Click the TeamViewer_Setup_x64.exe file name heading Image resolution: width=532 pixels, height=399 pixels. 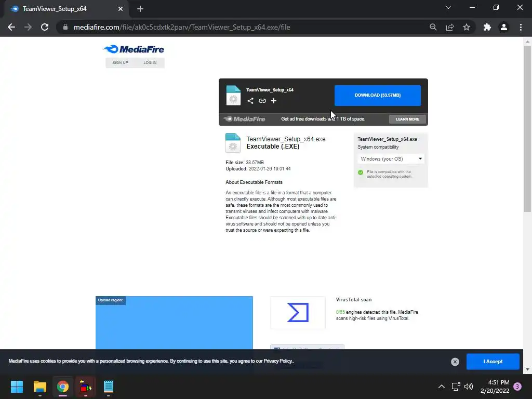[286, 139]
